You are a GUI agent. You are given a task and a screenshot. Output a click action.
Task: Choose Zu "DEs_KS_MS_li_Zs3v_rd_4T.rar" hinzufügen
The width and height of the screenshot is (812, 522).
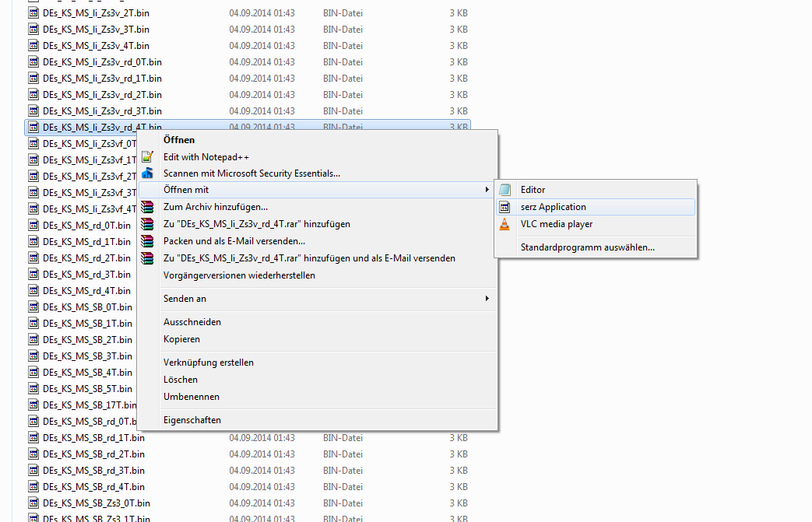tap(257, 224)
